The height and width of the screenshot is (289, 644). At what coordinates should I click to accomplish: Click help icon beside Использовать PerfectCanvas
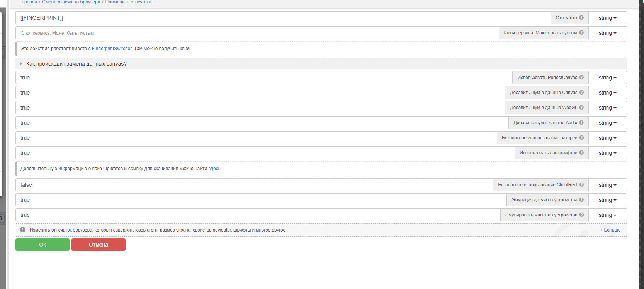coord(581,78)
